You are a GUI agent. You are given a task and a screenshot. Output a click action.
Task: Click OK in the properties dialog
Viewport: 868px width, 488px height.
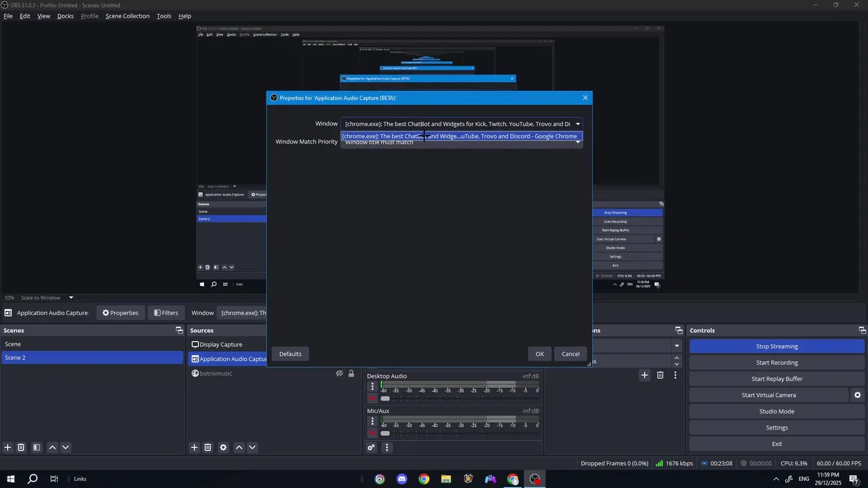(x=540, y=354)
